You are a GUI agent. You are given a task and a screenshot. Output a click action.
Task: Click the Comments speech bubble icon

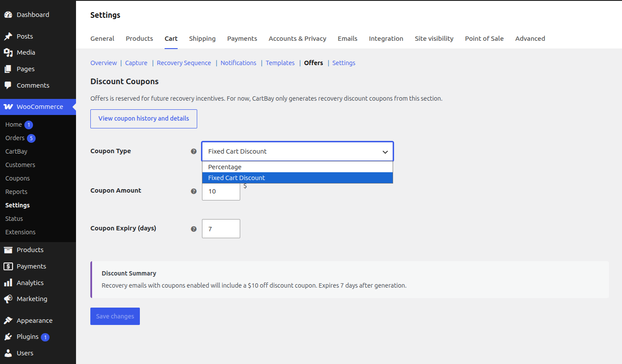(8, 85)
